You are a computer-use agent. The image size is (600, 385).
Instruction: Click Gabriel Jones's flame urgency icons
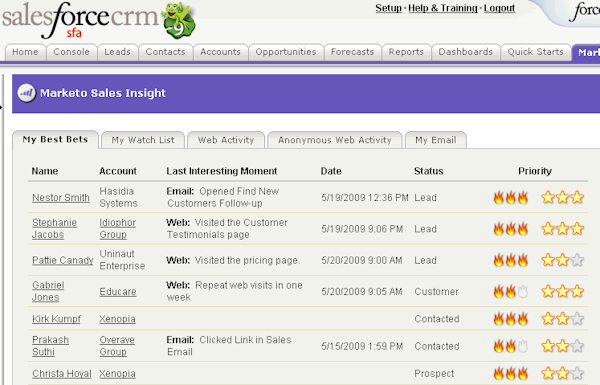pos(511,292)
